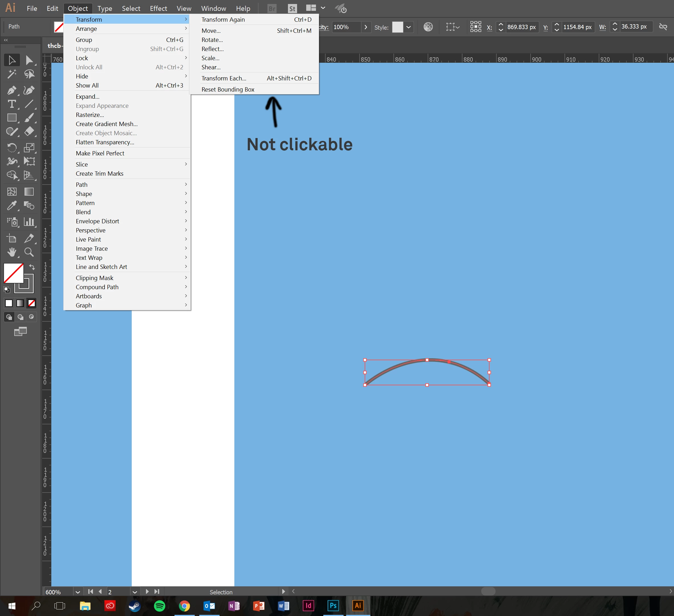
Task: Expand the Style dropdown arrow
Action: (x=409, y=27)
